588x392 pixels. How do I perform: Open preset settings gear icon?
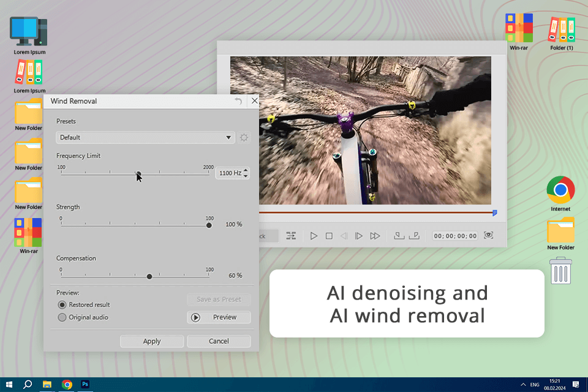click(x=244, y=138)
